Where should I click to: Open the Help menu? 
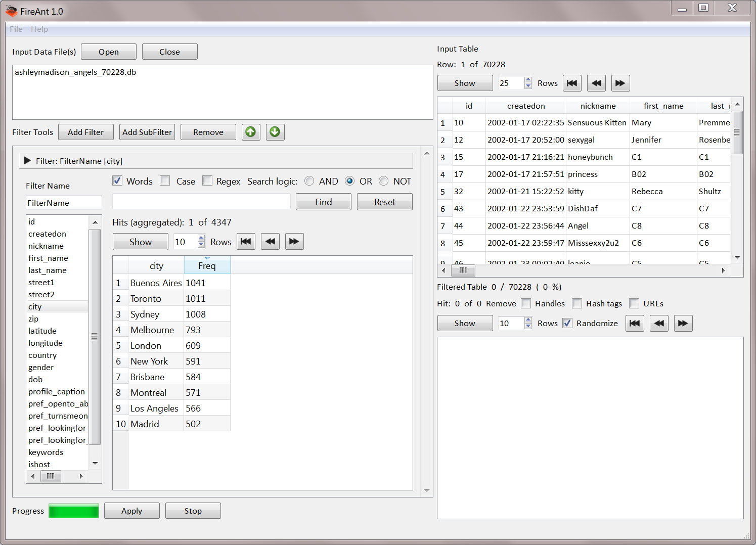[39, 29]
